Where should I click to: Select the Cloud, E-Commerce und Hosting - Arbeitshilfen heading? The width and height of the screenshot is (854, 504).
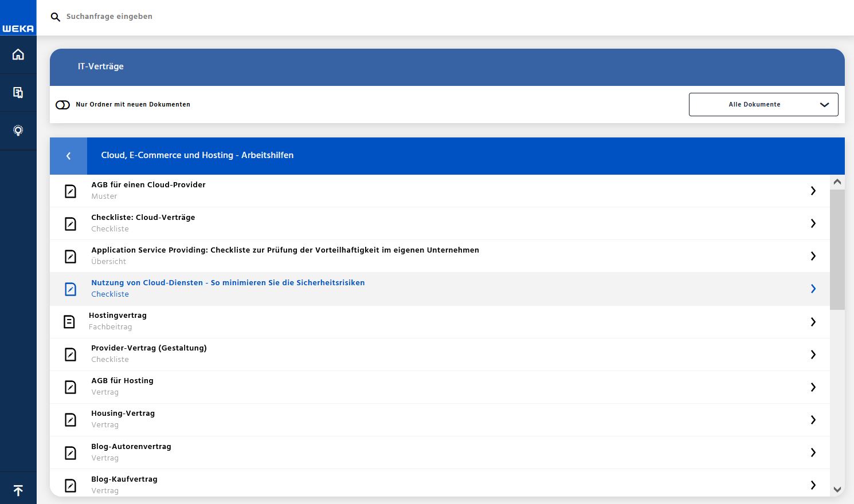click(197, 155)
